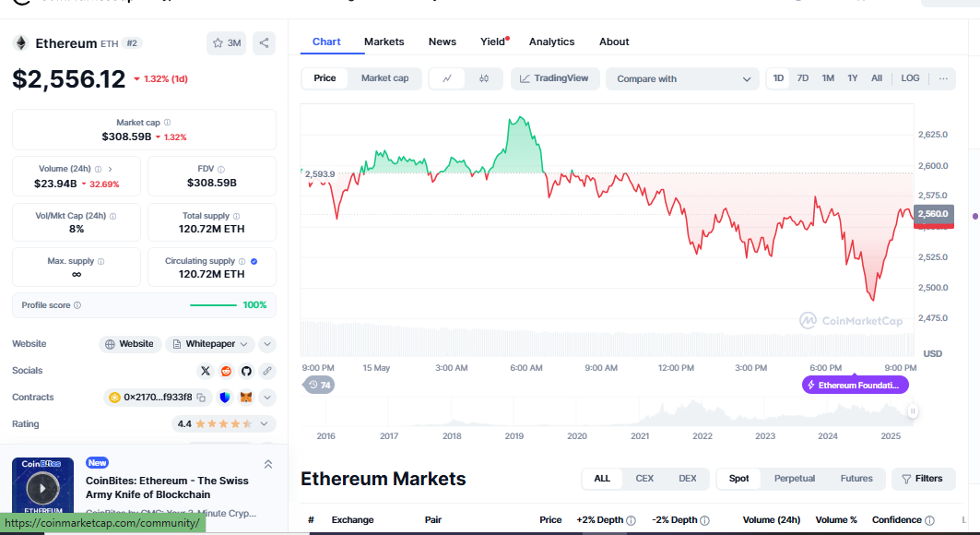Open Ethereum GitHub repository
The height and width of the screenshot is (535, 980).
[x=246, y=371]
